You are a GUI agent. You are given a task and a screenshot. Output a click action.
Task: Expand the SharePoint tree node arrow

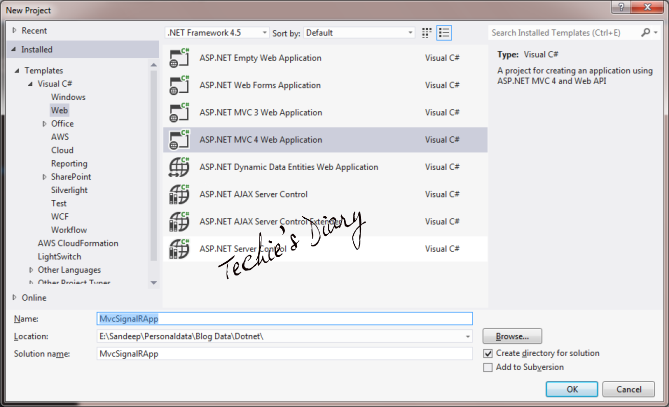tap(44, 177)
